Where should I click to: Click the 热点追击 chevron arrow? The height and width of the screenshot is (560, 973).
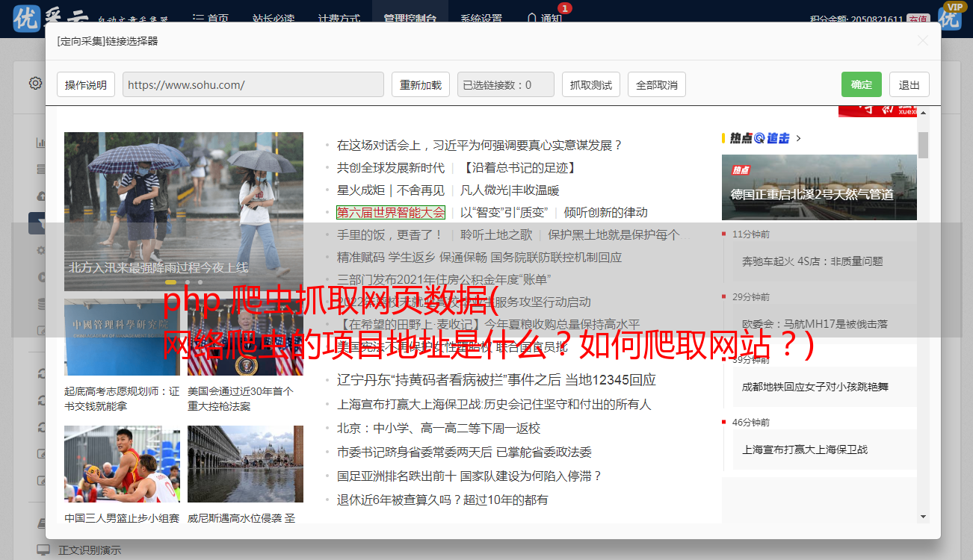click(799, 138)
